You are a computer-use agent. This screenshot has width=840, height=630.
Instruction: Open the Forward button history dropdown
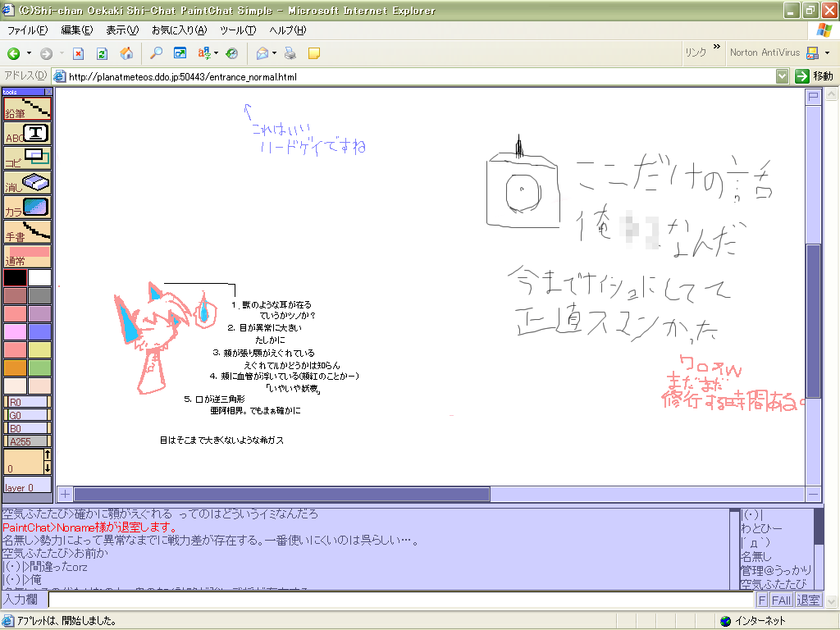62,53
